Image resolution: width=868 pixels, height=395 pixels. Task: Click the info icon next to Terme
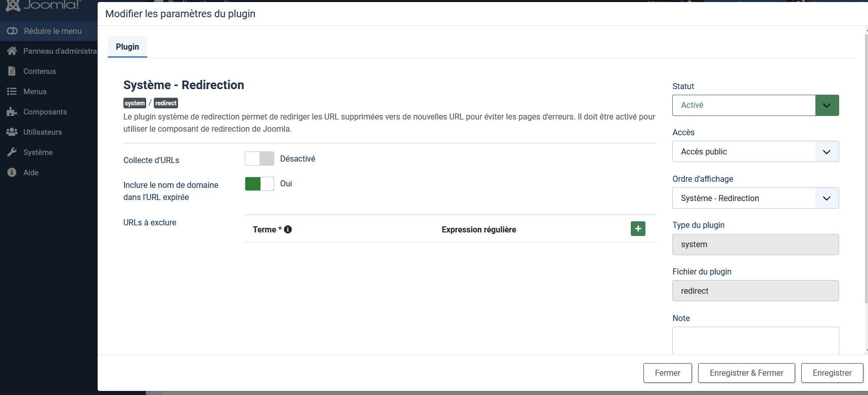pos(288,229)
